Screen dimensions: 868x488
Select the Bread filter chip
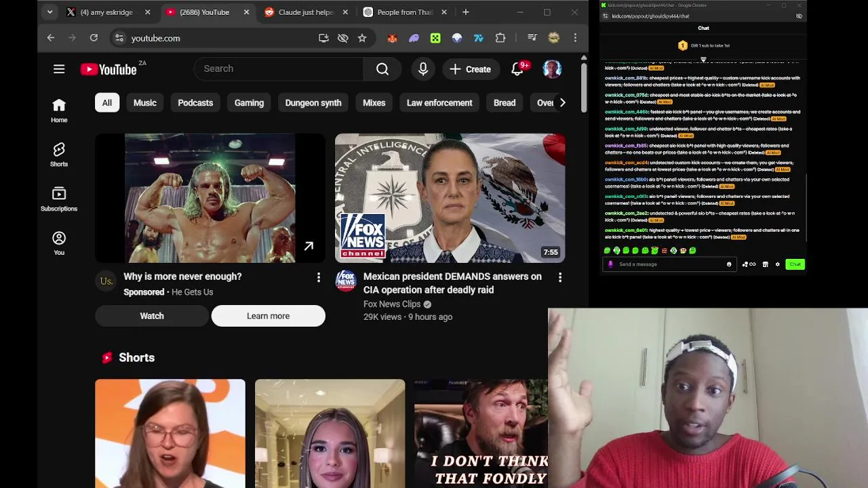tap(505, 103)
